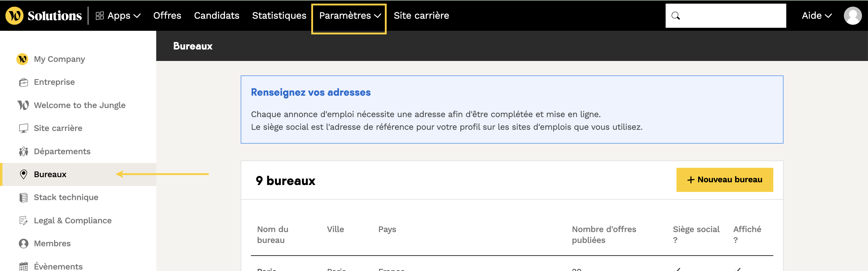The image size is (868, 271).
Task: Click the Stack technique server icon
Action: [23, 198]
